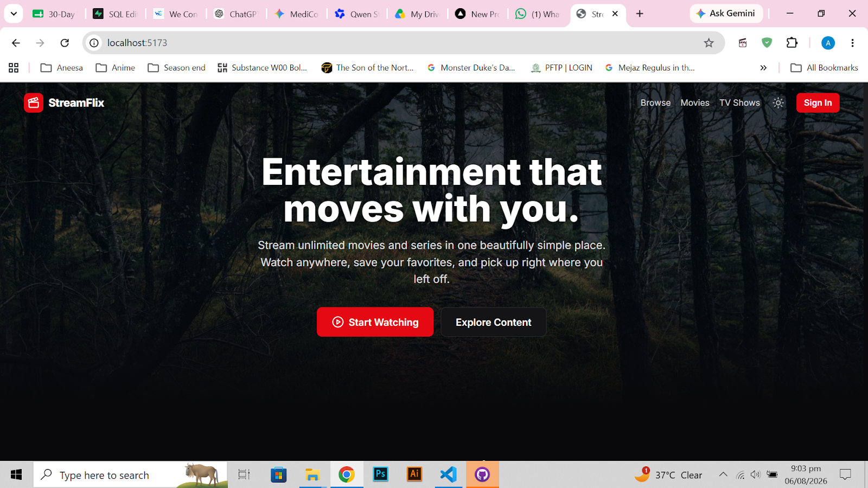Open the apps grid icon in bookmarks bar
The height and width of the screenshot is (488, 868).
(14, 68)
